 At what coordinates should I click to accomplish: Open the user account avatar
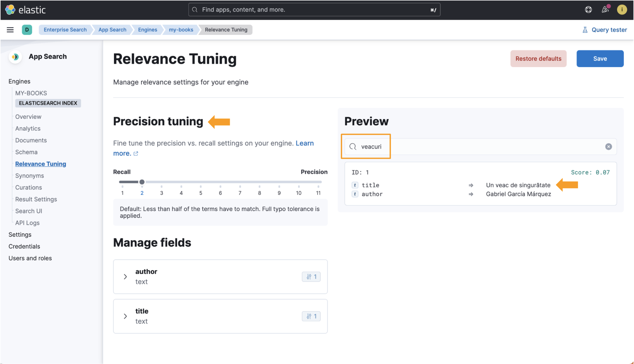pos(622,10)
